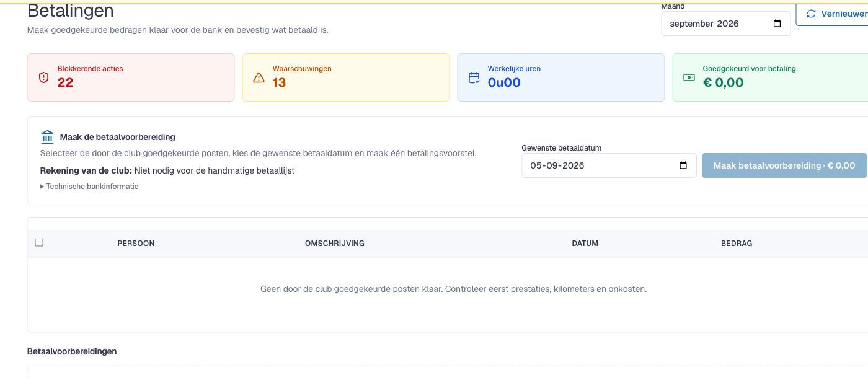
Task: Open the Waarschuwingen 13 card
Action: (346, 77)
